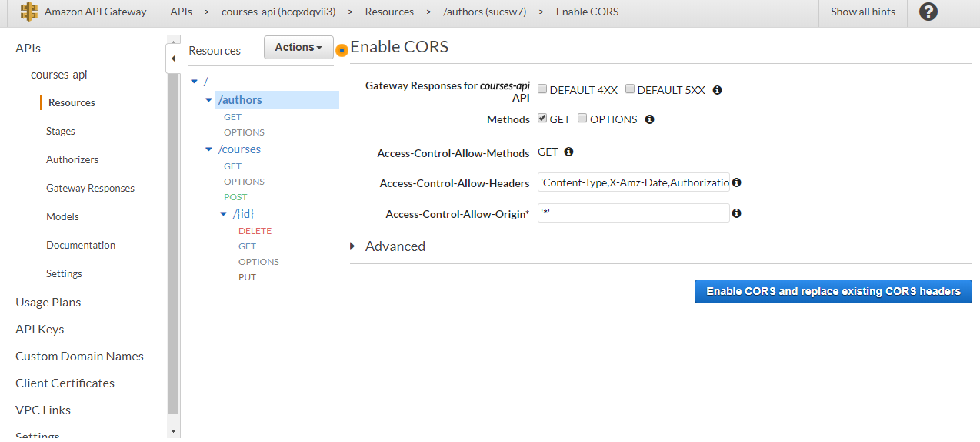
Task: Click the APIs heading in the sidebar
Action: point(28,48)
